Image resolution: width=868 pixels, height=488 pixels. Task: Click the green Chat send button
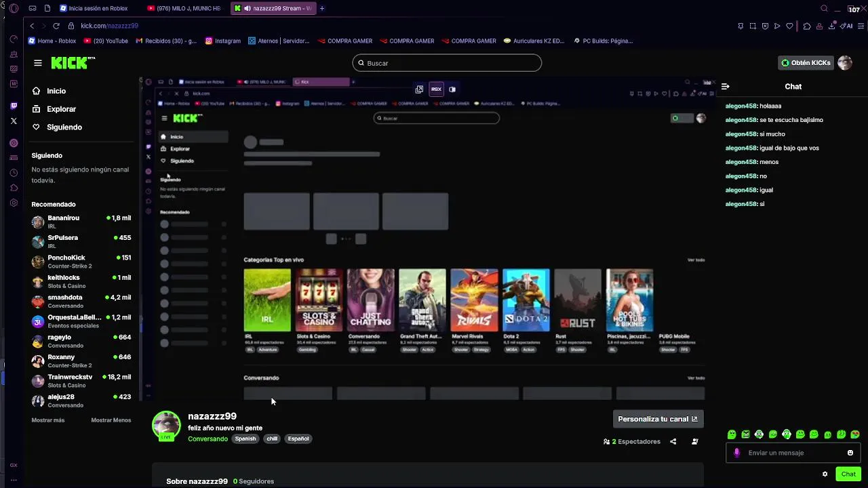coord(848,474)
